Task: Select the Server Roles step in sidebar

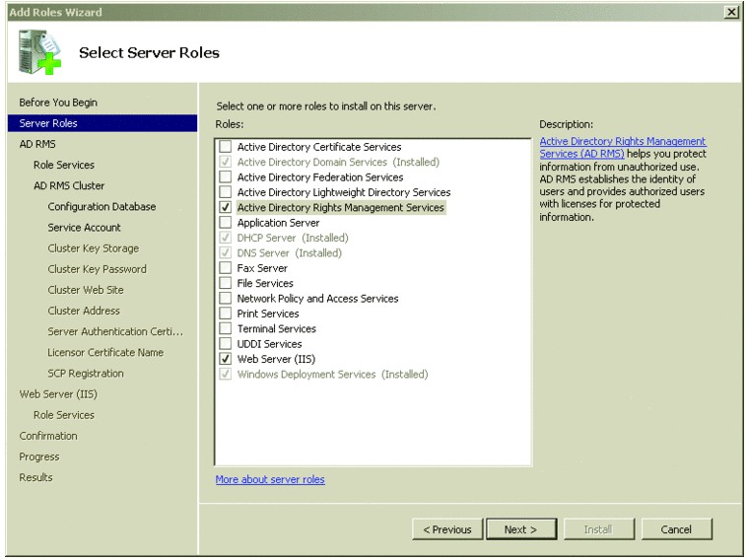Action: point(102,123)
